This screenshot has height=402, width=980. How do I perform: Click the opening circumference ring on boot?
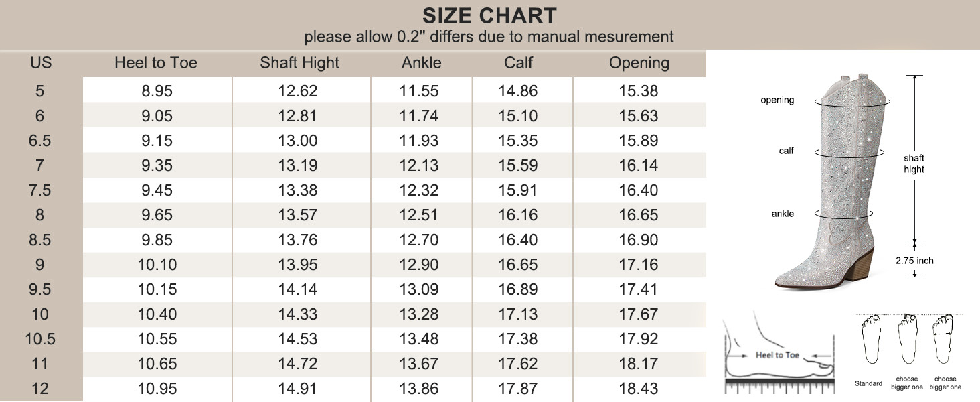[x=853, y=101]
